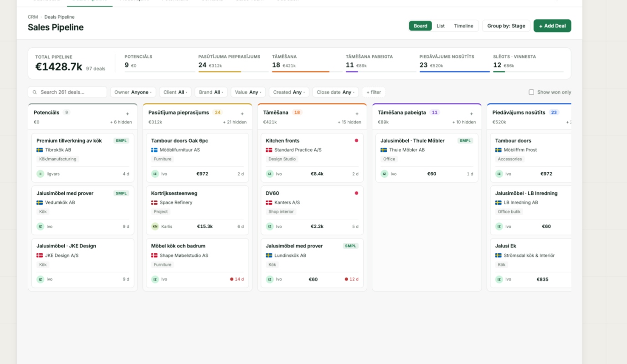This screenshot has width=627, height=364.
Task: Click the €15.3k value on Kortrijksesteenweg card
Action: coord(205,226)
